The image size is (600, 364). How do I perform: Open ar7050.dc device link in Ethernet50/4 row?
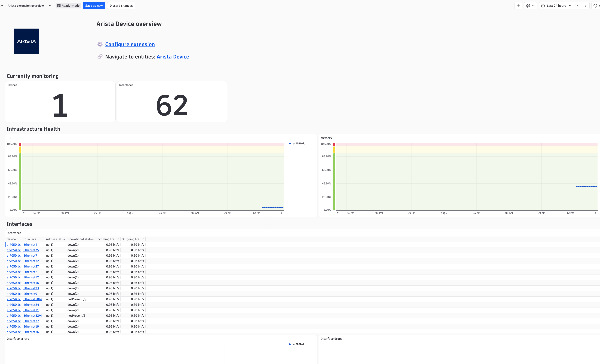(x=14, y=299)
